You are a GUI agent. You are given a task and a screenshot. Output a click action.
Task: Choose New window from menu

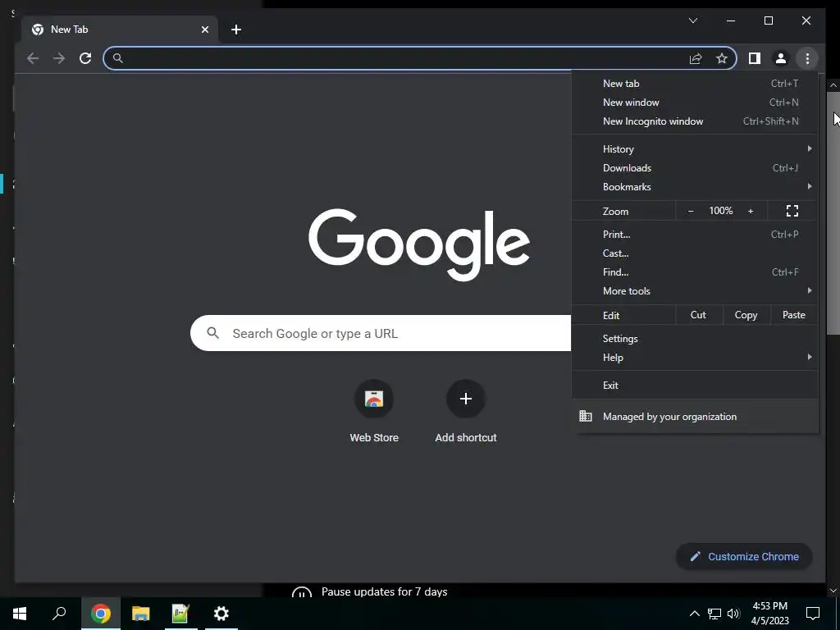pos(695,103)
